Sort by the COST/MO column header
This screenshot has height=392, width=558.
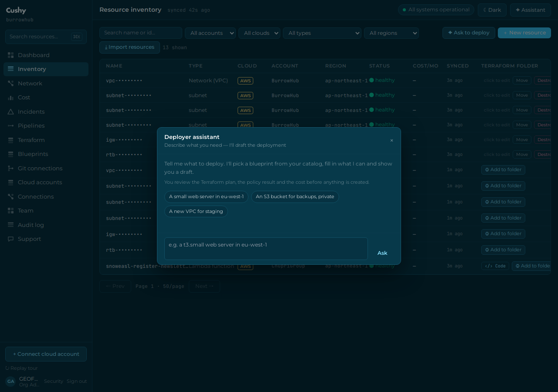pos(425,66)
